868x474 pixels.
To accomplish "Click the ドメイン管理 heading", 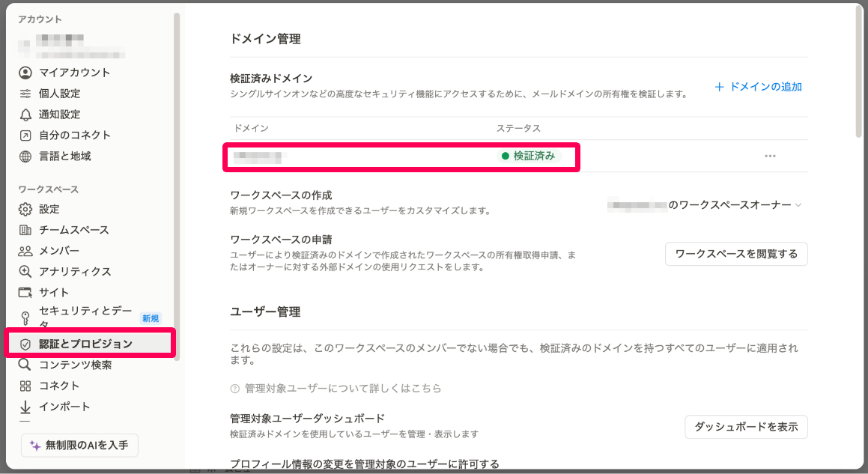I will coord(265,40).
